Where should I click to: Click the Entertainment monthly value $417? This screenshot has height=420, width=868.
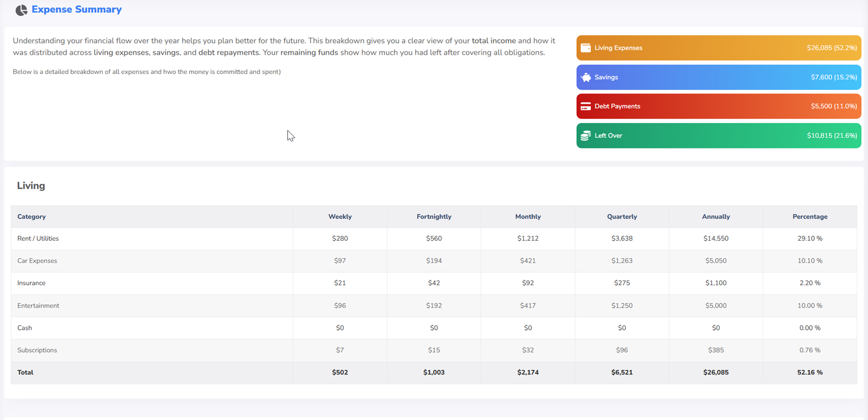(x=528, y=306)
